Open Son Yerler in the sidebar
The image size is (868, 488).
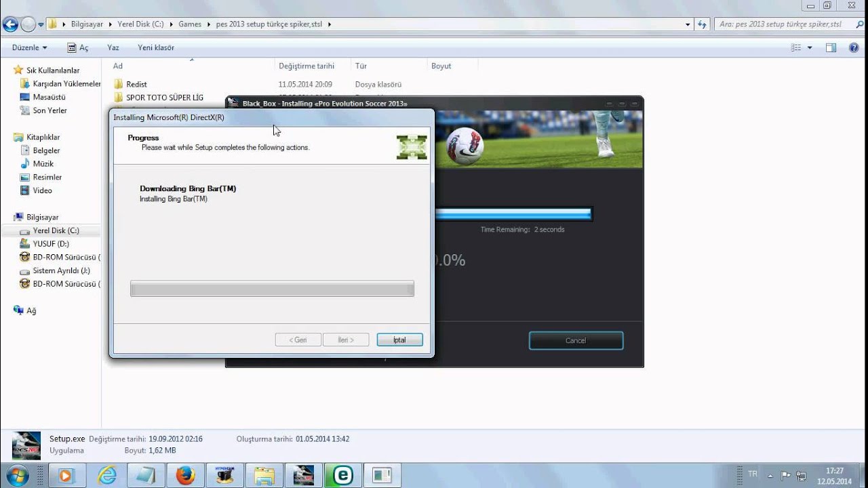click(50, 110)
